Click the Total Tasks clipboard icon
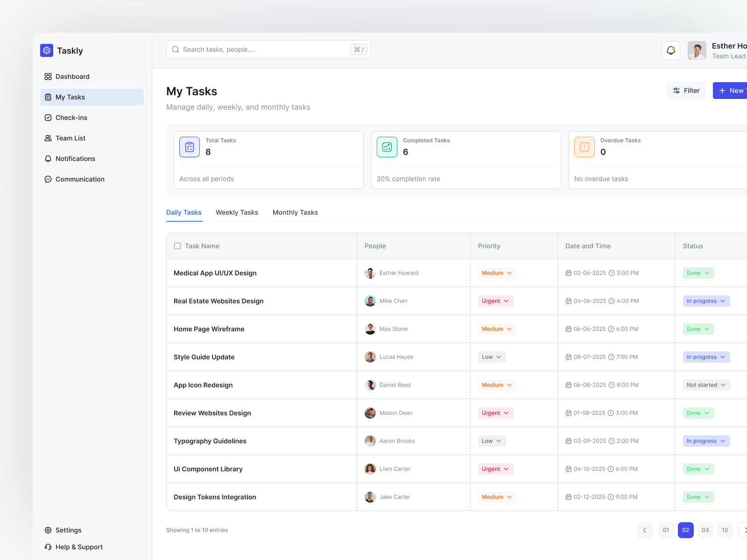The width and height of the screenshot is (747, 560). 190,147
